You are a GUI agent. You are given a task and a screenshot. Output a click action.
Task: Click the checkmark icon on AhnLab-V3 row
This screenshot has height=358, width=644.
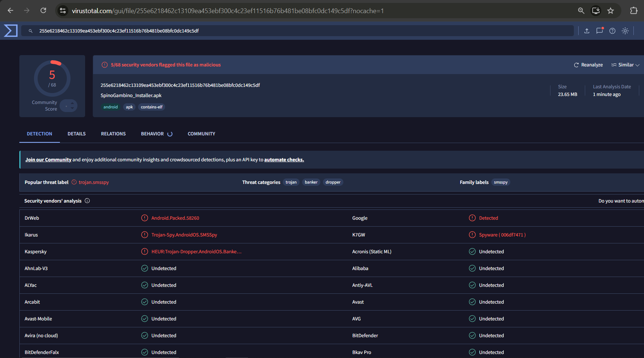[x=145, y=268]
